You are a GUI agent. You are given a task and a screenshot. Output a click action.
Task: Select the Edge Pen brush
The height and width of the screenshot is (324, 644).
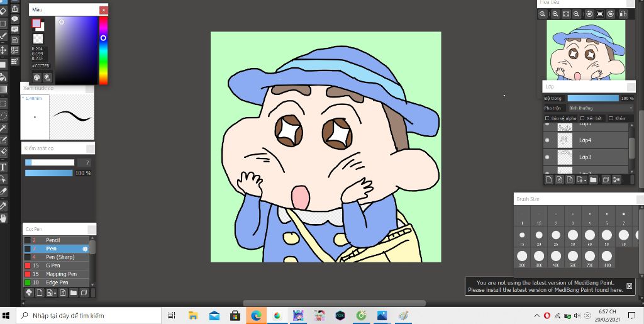coord(56,282)
